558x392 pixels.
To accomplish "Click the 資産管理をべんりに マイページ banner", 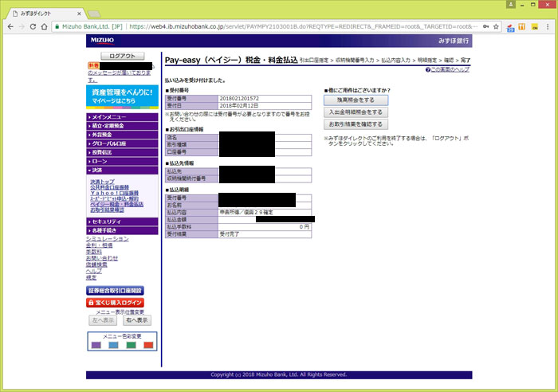I will 122,96.
